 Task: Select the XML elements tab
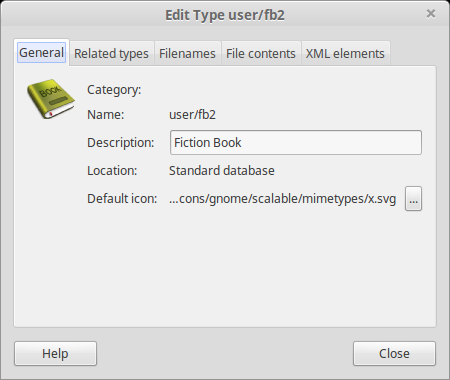click(345, 53)
